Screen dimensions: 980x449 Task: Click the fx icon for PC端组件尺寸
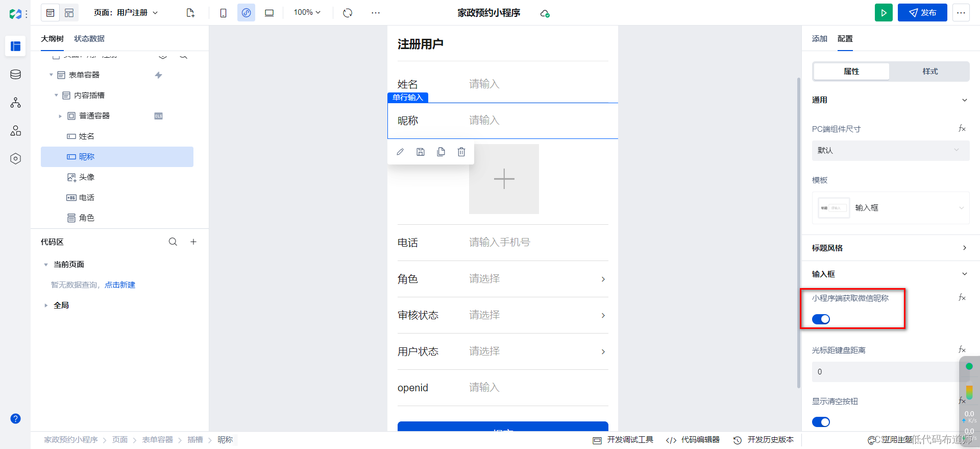(962, 128)
